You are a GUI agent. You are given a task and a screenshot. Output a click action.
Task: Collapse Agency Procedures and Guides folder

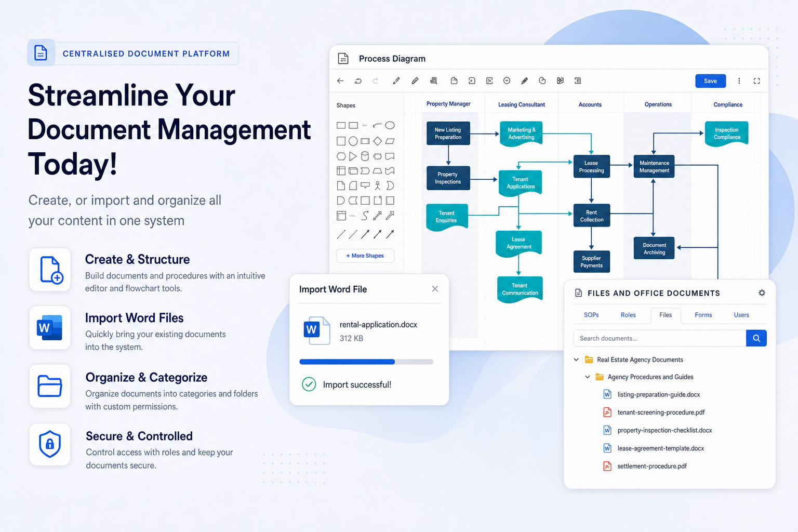(x=588, y=377)
